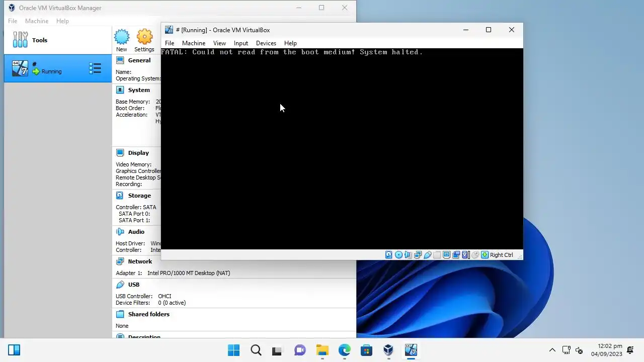Click 'Device Filters: 0 (0 active)' text
Screen dimensions: 644x362
click(x=151, y=303)
